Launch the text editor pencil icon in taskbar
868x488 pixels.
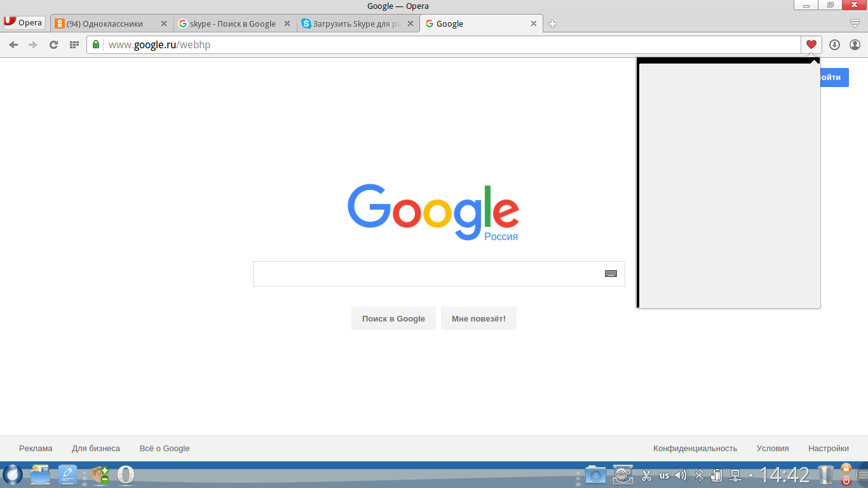coord(67,475)
